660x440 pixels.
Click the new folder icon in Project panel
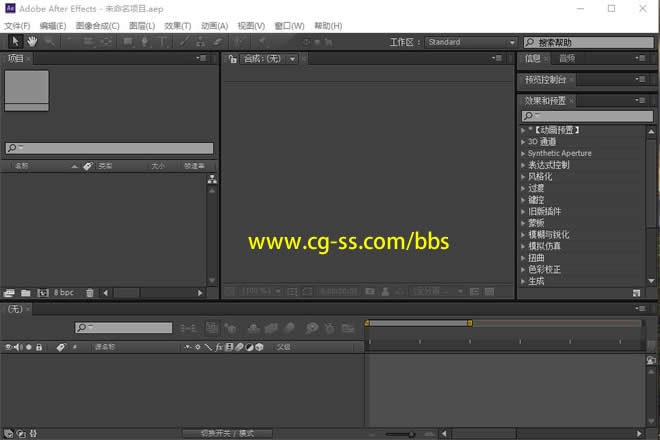click(x=25, y=293)
